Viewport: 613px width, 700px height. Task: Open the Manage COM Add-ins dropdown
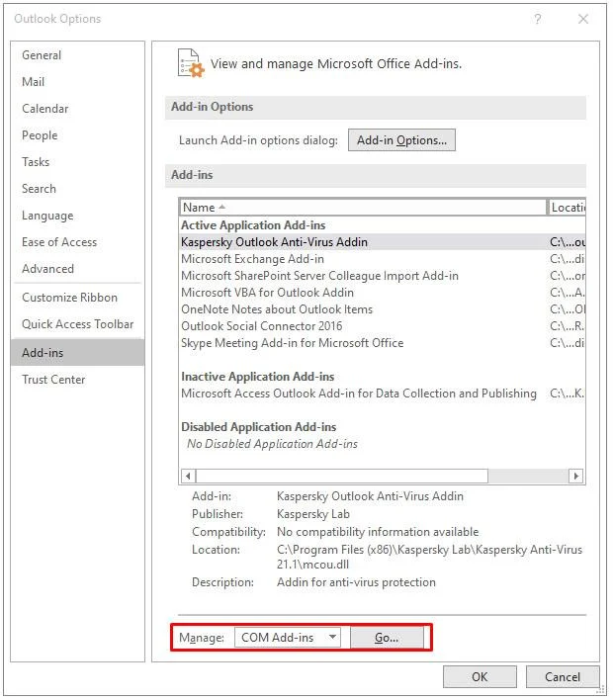288,638
